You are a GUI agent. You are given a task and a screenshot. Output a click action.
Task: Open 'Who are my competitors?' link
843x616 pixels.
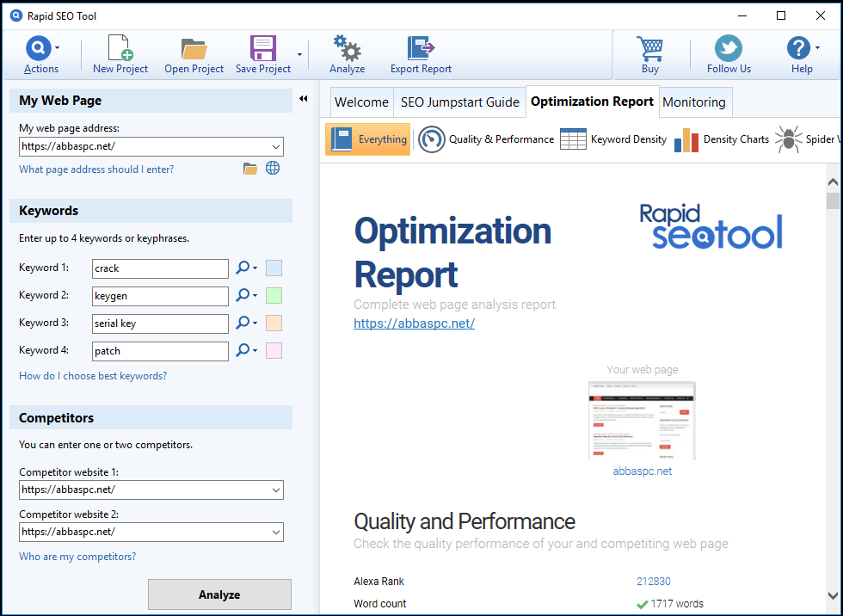click(77, 557)
